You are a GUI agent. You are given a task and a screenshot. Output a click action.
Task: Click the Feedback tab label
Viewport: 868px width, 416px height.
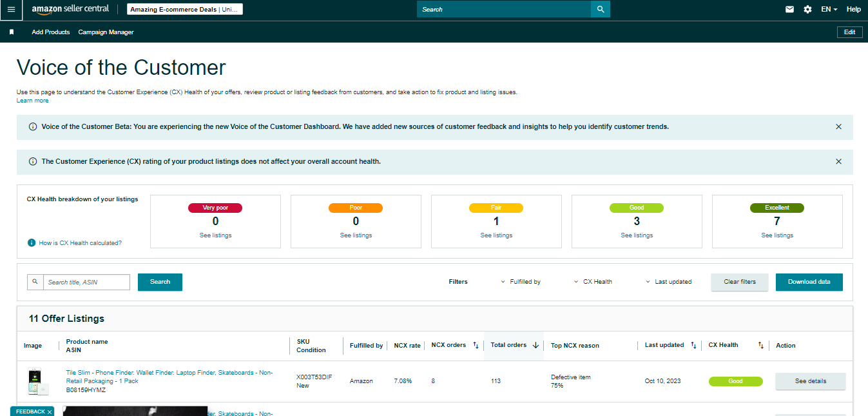click(x=30, y=411)
